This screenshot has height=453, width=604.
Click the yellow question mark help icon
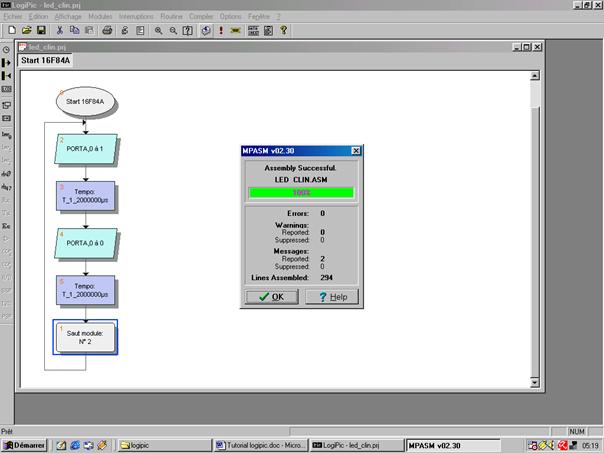[283, 31]
